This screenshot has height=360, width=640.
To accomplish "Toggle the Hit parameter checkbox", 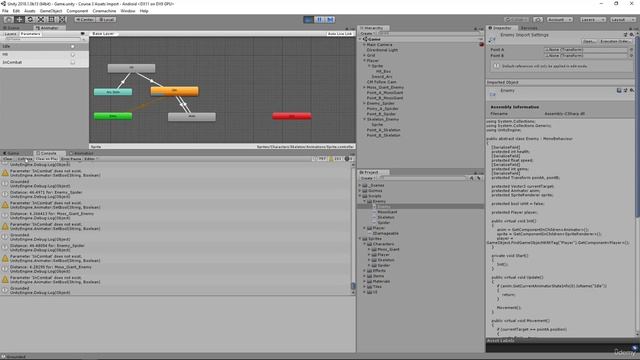I will click(73, 54).
